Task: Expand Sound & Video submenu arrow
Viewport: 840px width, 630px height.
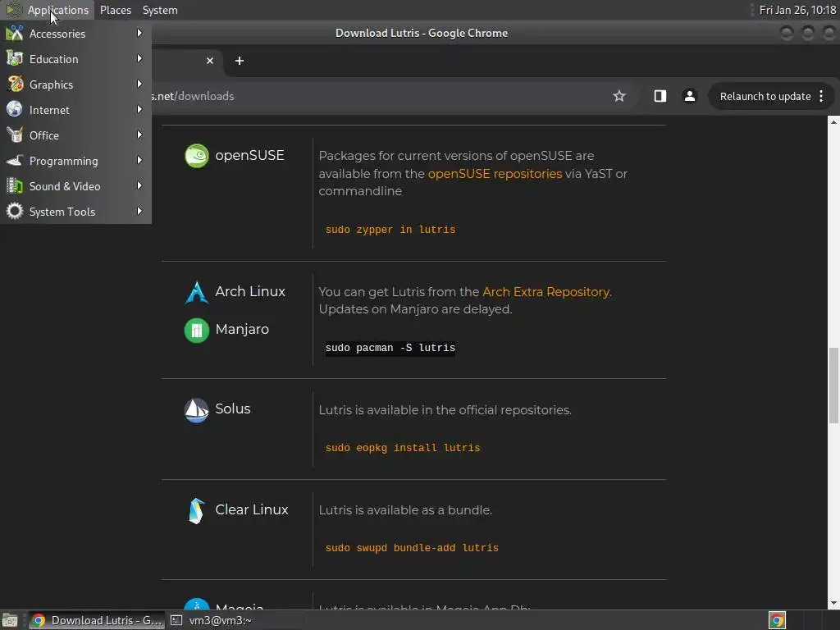Action: 139,186
